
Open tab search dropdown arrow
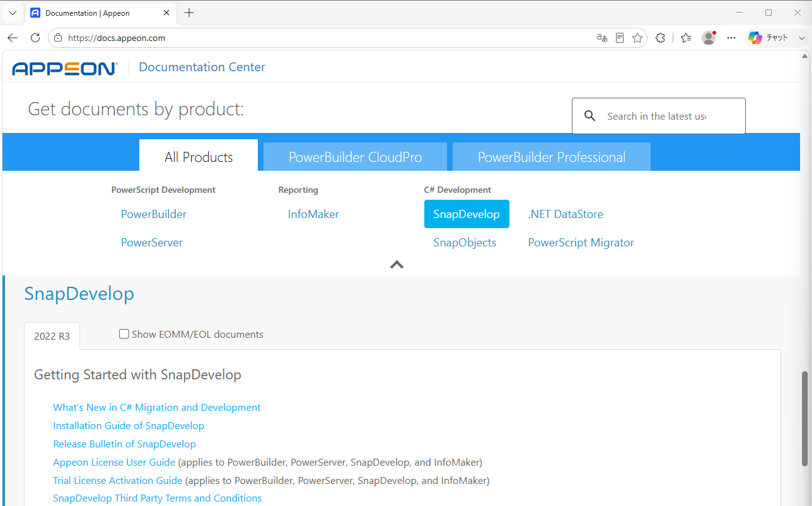pyautogui.click(x=13, y=13)
